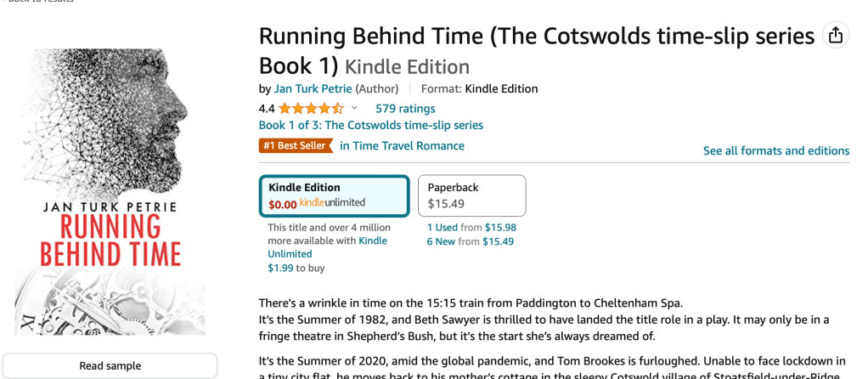Click the share icon next to title
868x379 pixels.
point(836,35)
